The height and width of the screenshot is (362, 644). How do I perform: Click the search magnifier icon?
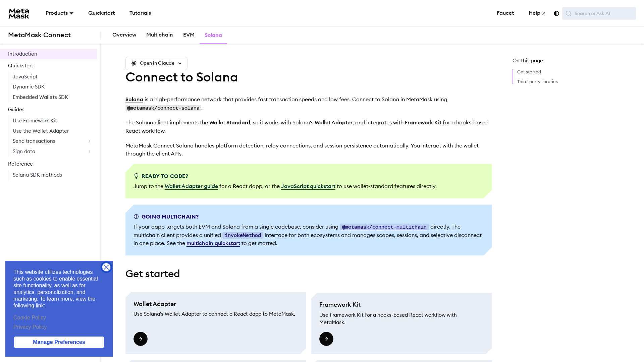(569, 13)
